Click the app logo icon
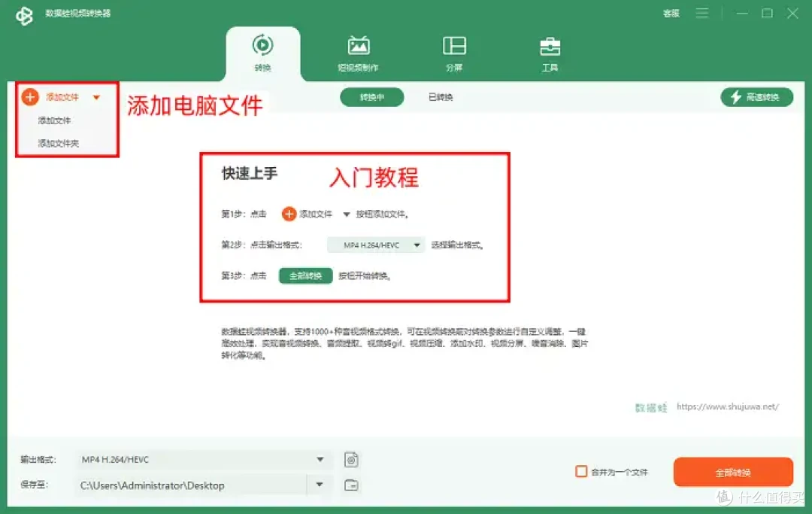 [24, 16]
